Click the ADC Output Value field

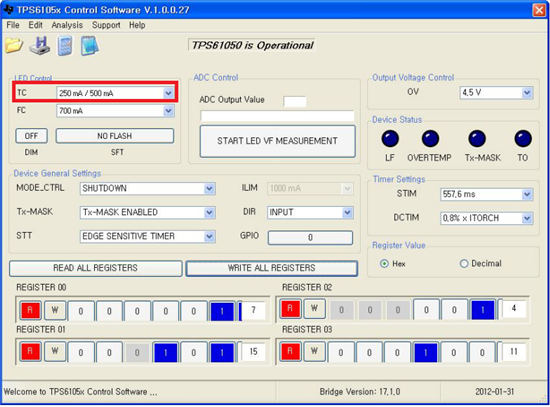point(295,101)
